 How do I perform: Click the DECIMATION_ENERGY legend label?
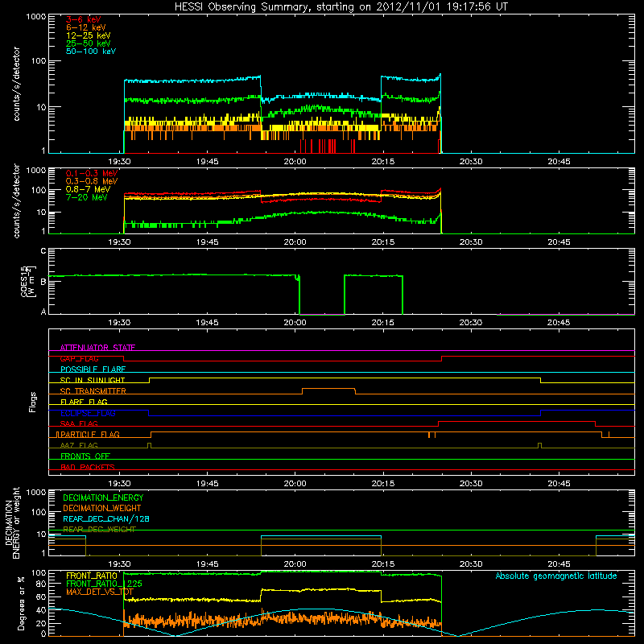point(103,497)
